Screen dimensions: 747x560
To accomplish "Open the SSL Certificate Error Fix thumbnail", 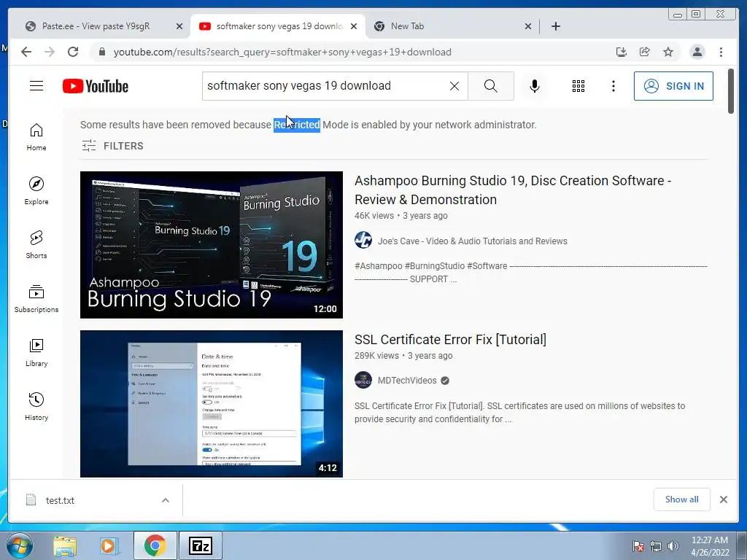I will pos(212,404).
